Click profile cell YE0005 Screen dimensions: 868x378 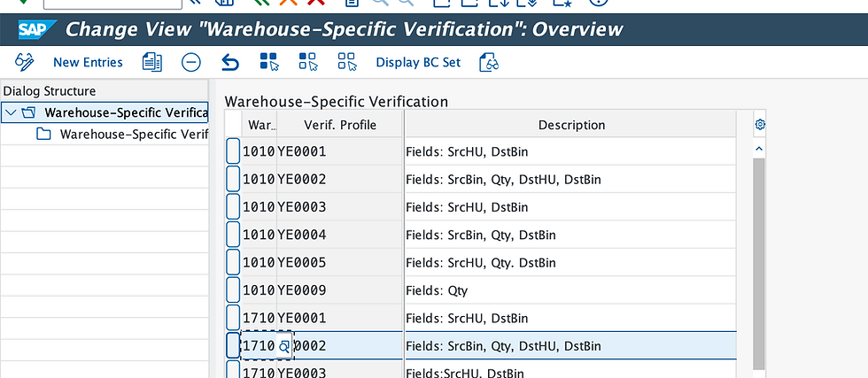pos(339,262)
